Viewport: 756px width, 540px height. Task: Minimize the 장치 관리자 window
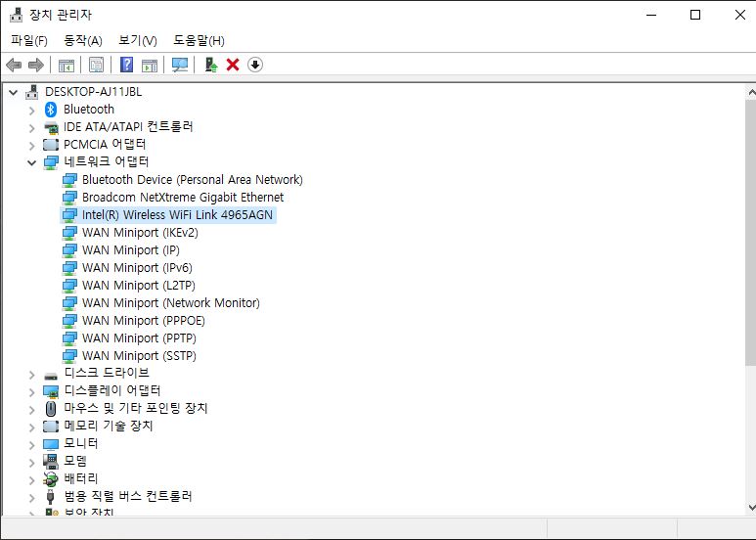(x=651, y=15)
